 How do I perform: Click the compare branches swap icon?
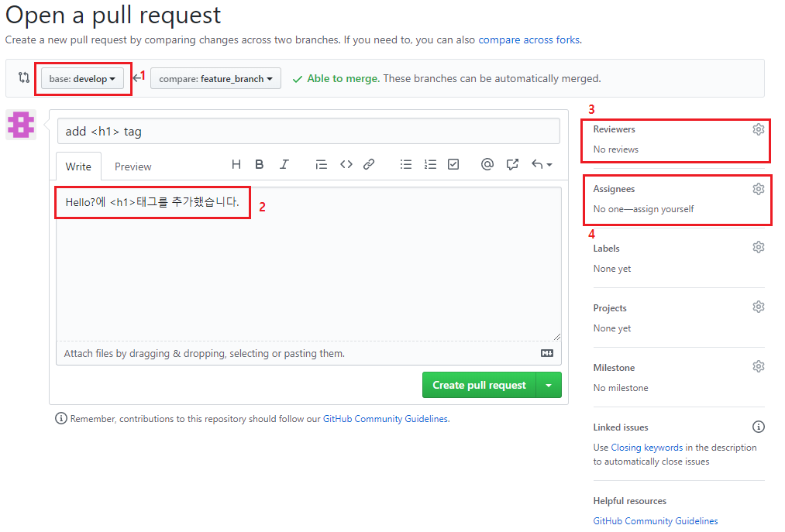24,77
